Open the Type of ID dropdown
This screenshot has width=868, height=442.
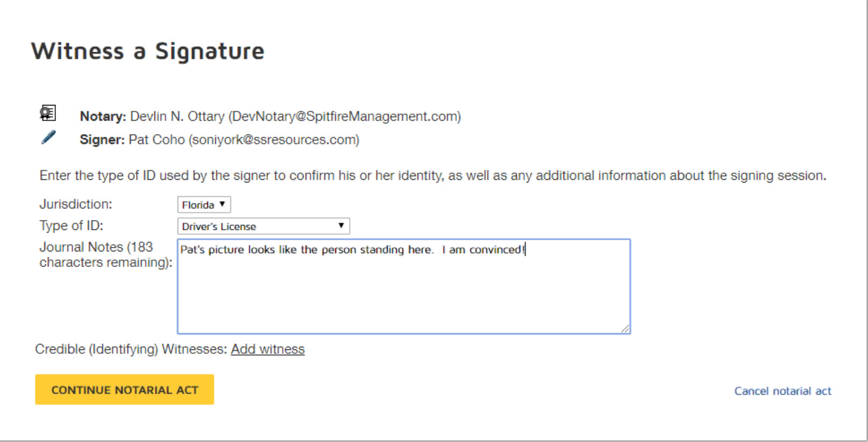[264, 226]
